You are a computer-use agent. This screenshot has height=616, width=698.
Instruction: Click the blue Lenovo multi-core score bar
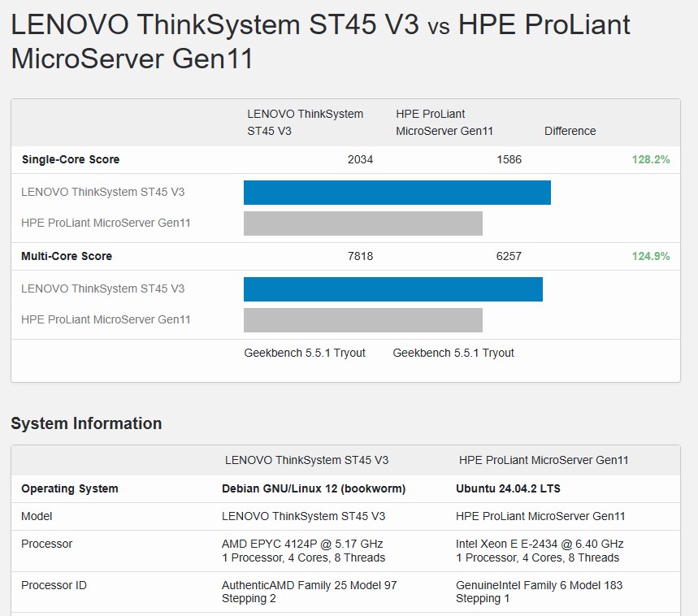pyautogui.click(x=393, y=289)
